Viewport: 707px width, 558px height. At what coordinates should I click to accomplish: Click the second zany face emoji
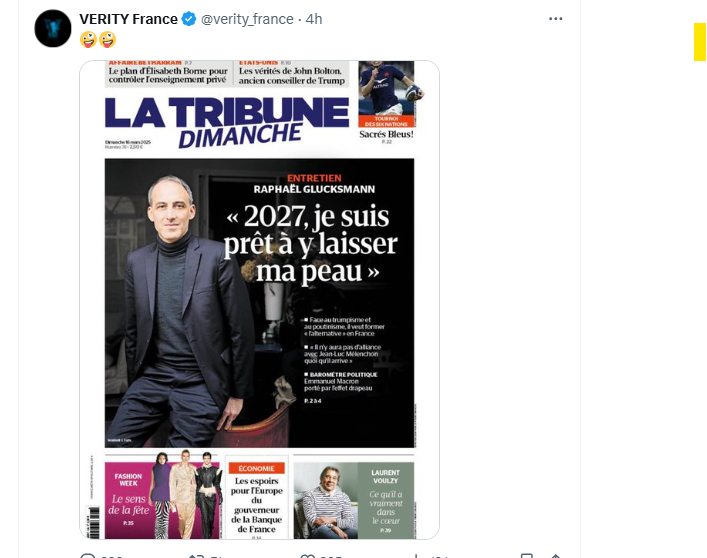(107, 40)
